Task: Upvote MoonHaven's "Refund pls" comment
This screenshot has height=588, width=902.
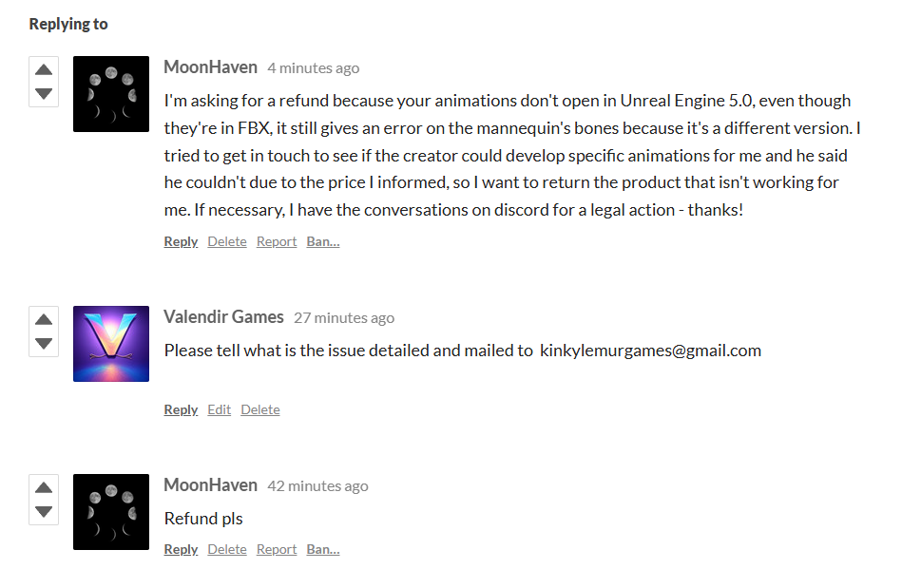Action: pyautogui.click(x=44, y=487)
